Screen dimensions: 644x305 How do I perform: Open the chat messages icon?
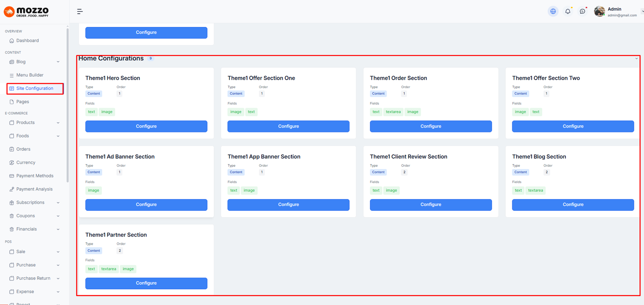(x=582, y=11)
